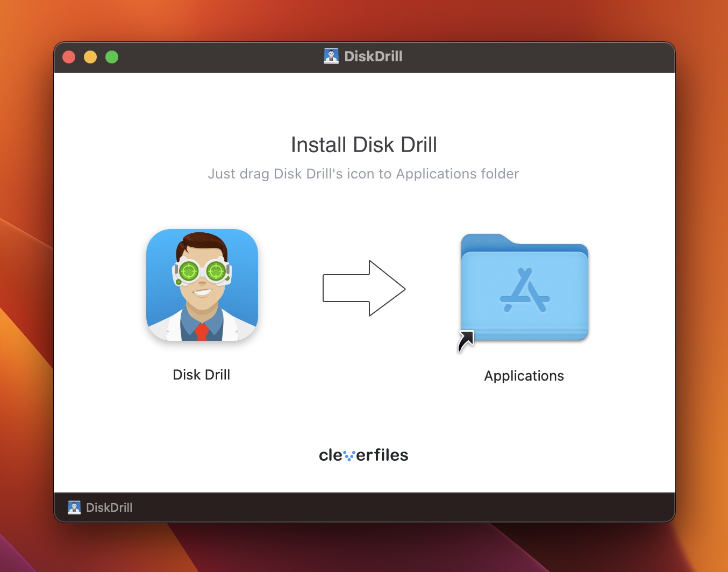Click the alias arrow badge on Applications folder
The image size is (728, 572).
tap(466, 341)
